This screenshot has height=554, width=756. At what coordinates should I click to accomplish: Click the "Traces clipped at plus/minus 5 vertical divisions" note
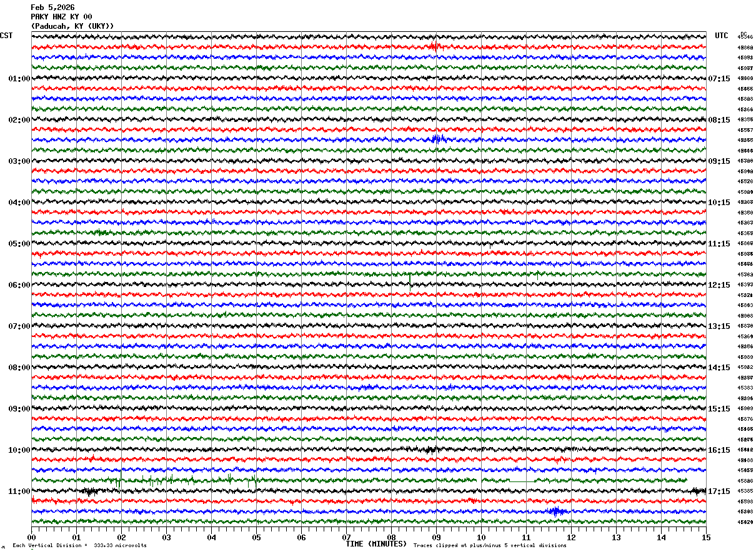(x=490, y=545)
